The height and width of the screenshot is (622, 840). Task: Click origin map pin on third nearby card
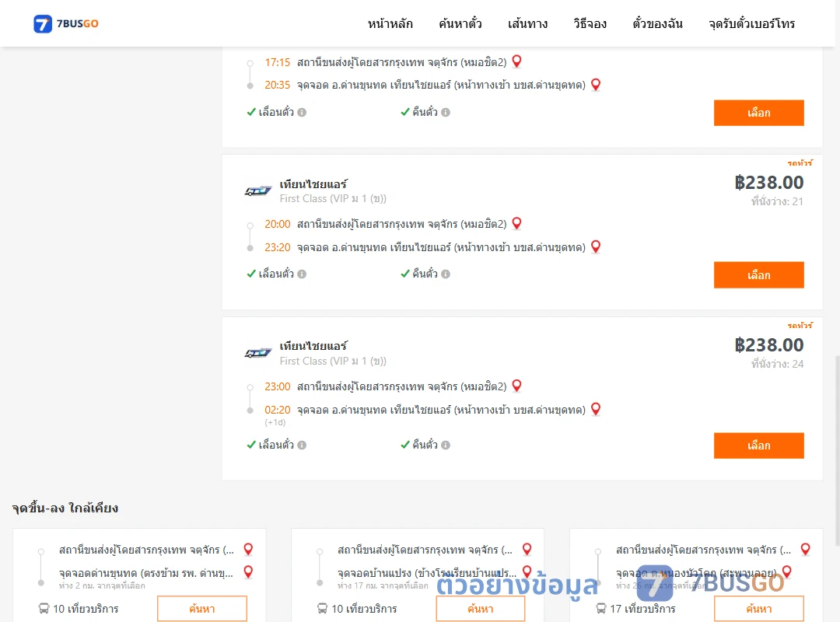[805, 549]
